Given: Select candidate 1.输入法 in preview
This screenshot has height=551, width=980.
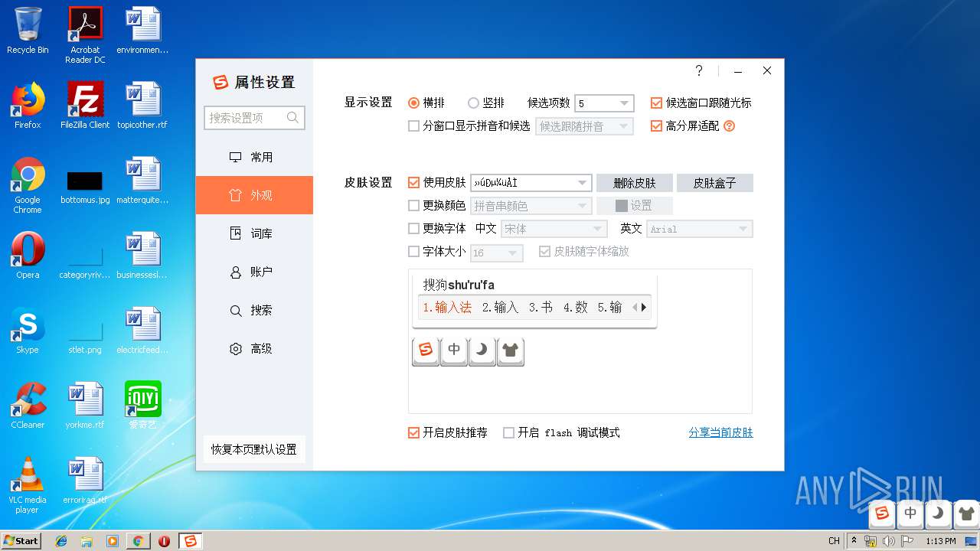Looking at the screenshot, I should (x=447, y=308).
